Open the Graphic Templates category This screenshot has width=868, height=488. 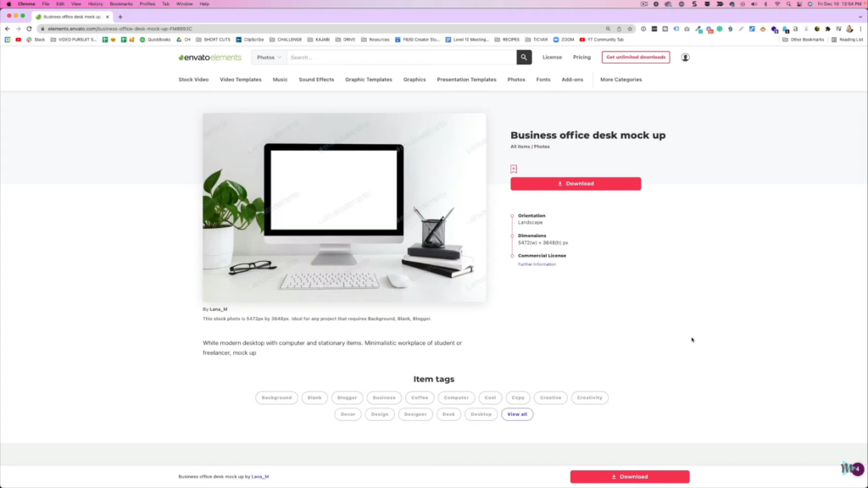tap(368, 80)
